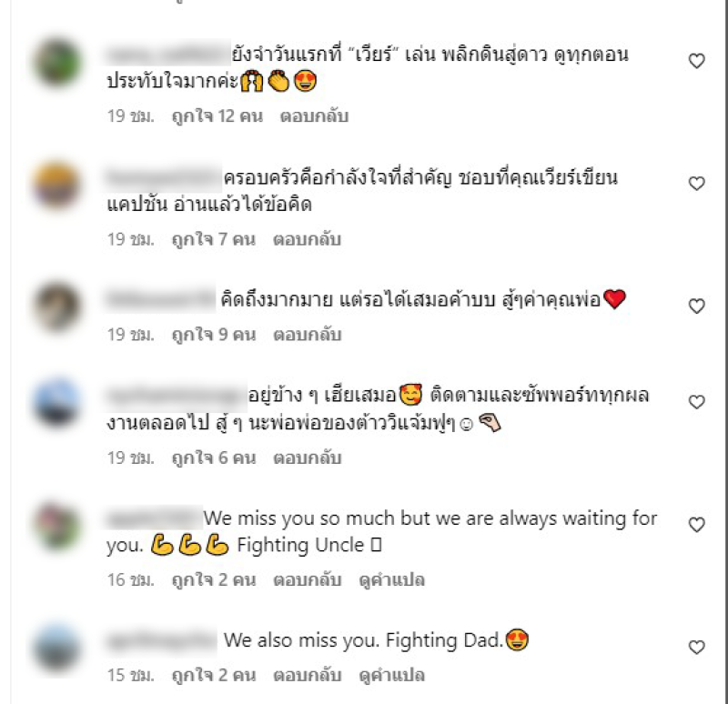Tap heart on คิดถึงมากมาย comment
The width and height of the screenshot is (728, 704).
(696, 306)
